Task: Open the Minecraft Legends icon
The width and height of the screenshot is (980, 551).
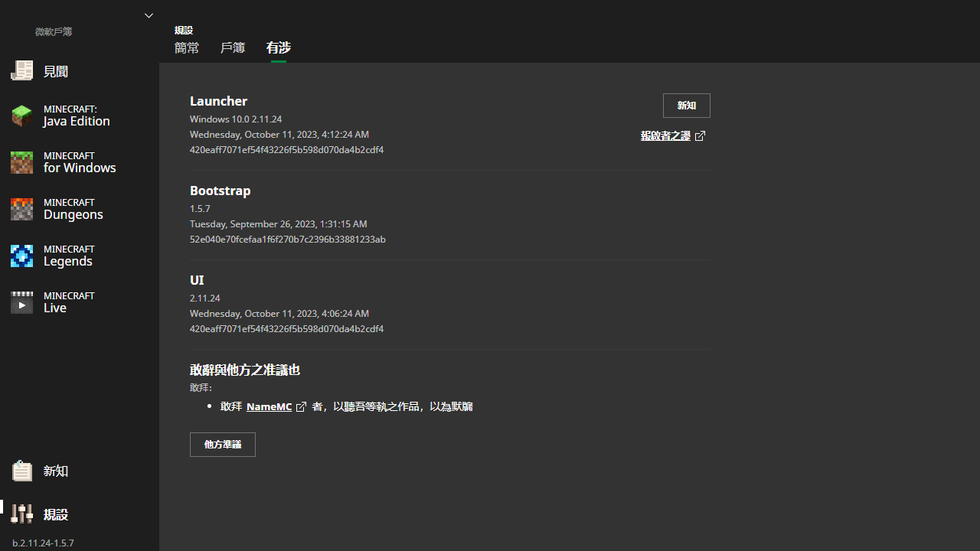Action: click(21, 256)
